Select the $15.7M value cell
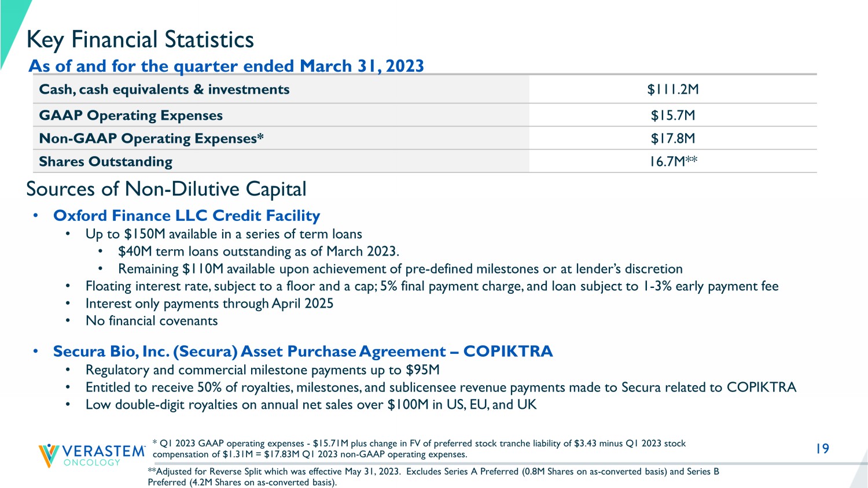 pos(672,116)
